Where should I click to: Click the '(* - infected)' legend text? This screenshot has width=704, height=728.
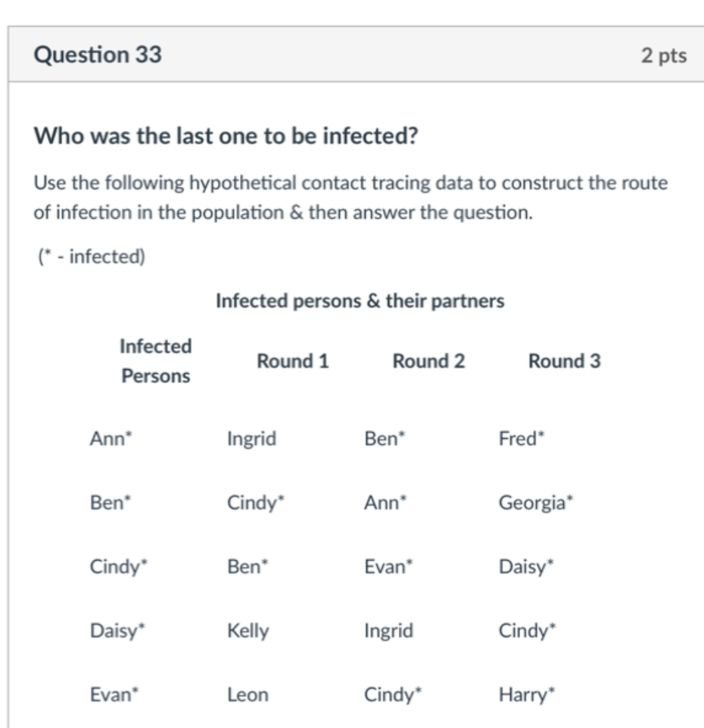point(92,257)
